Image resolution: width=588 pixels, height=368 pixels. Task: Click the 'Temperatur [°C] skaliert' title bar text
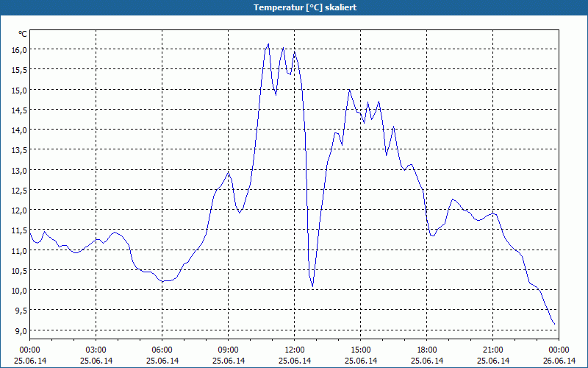pyautogui.click(x=305, y=7)
